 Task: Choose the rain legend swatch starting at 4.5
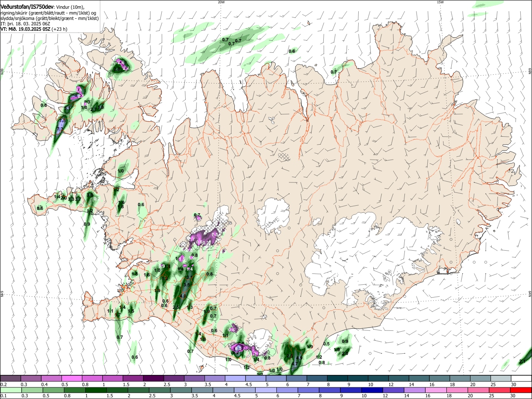pyautogui.click(x=244, y=390)
